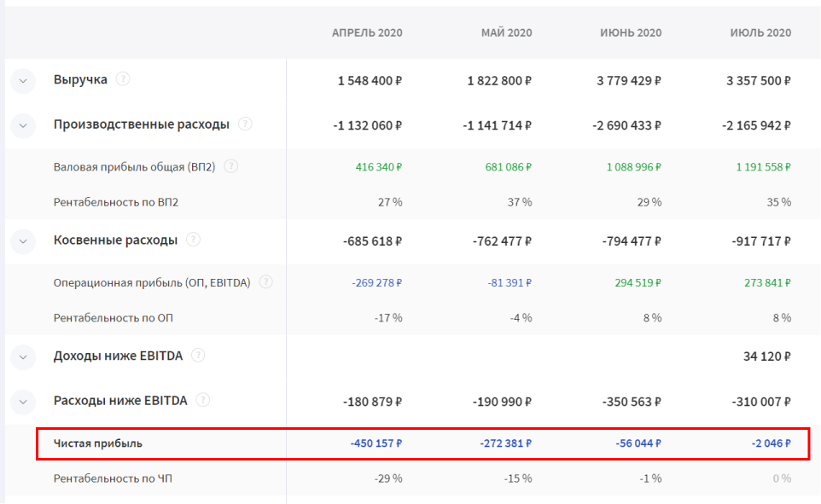Select the ИЮНЬ 2020 column header

(x=631, y=33)
